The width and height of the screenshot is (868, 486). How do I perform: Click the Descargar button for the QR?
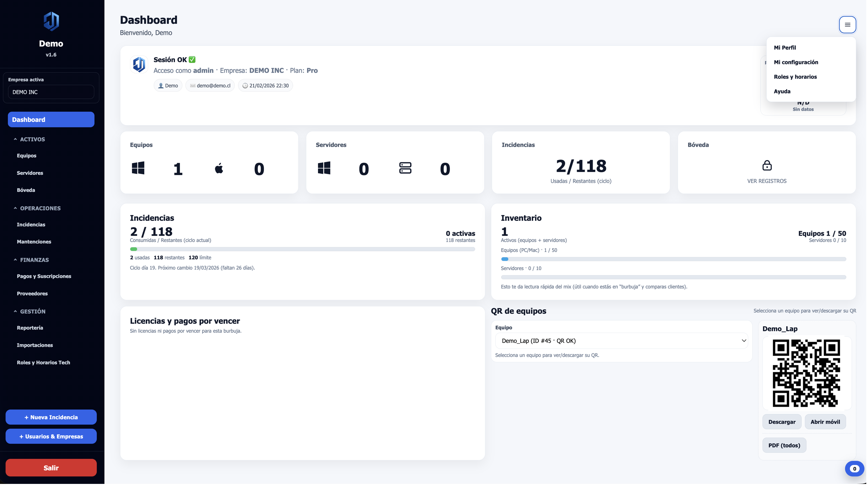(782, 422)
